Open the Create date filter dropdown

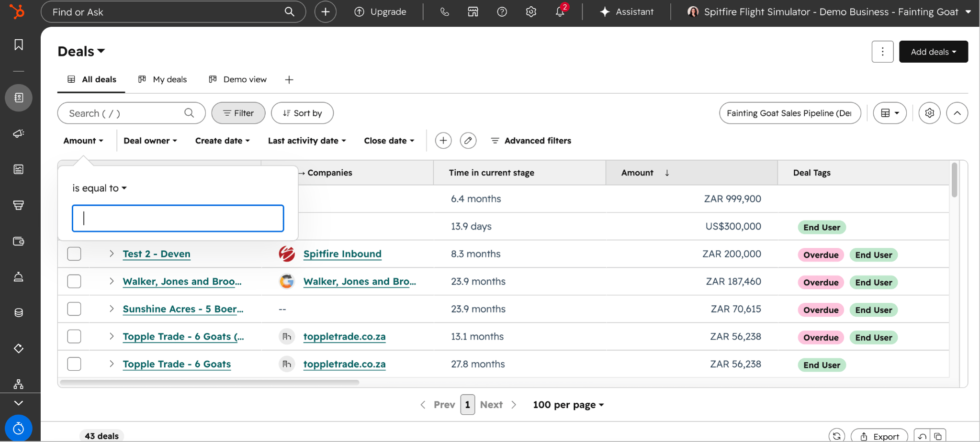pos(223,141)
